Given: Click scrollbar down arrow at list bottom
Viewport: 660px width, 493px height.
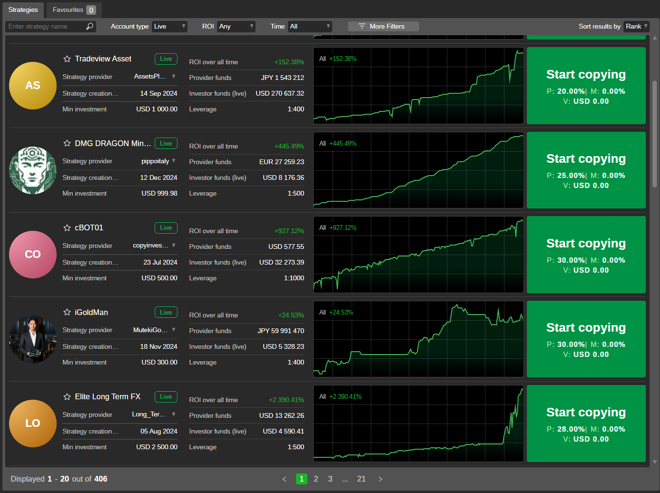Looking at the screenshot, I should coord(655,462).
